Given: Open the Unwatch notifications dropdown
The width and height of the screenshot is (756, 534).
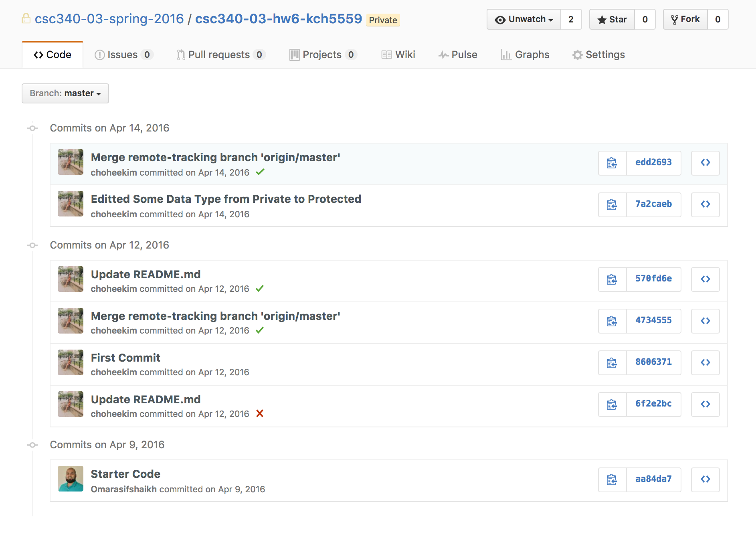Looking at the screenshot, I should click(x=524, y=19).
